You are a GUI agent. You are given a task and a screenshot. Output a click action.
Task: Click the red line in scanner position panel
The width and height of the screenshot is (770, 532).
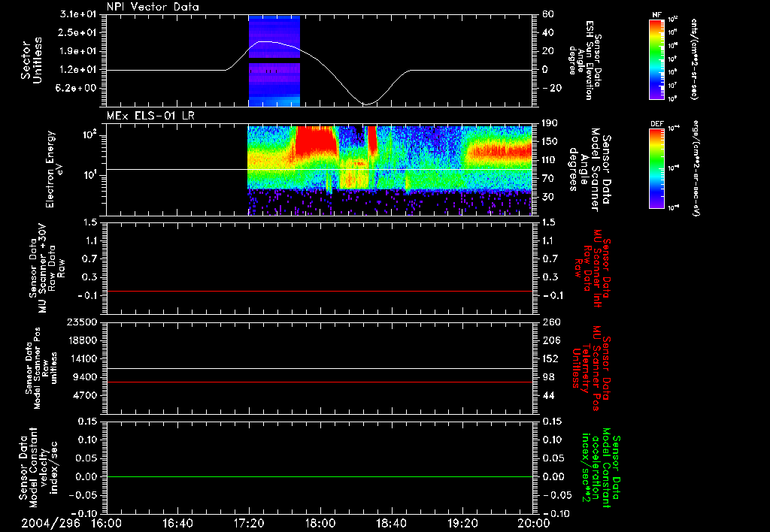tap(320, 382)
